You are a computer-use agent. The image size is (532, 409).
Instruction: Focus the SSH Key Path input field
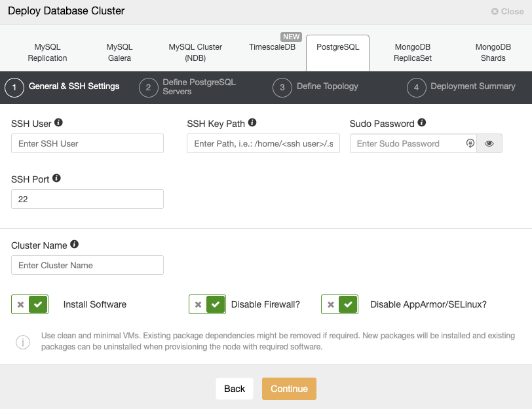pyautogui.click(x=263, y=143)
